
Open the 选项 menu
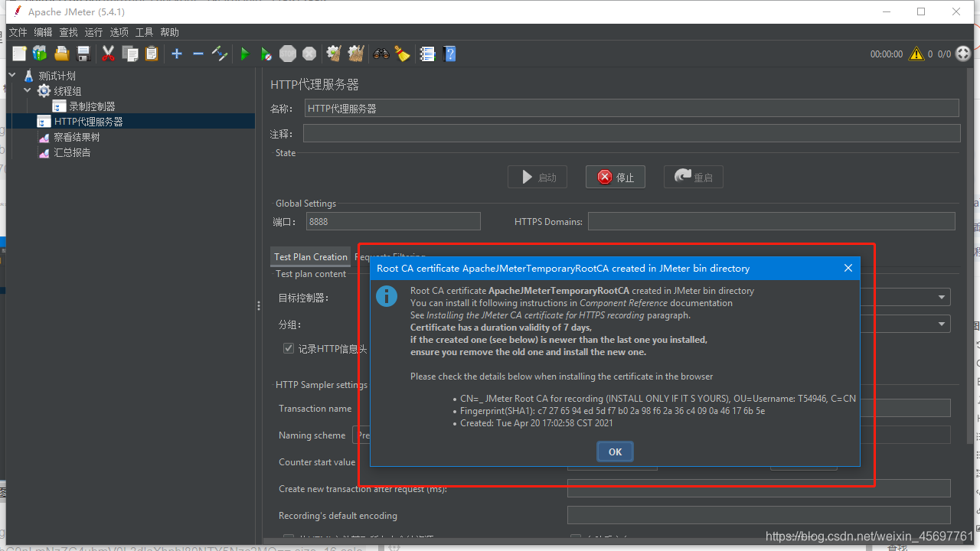tap(119, 32)
